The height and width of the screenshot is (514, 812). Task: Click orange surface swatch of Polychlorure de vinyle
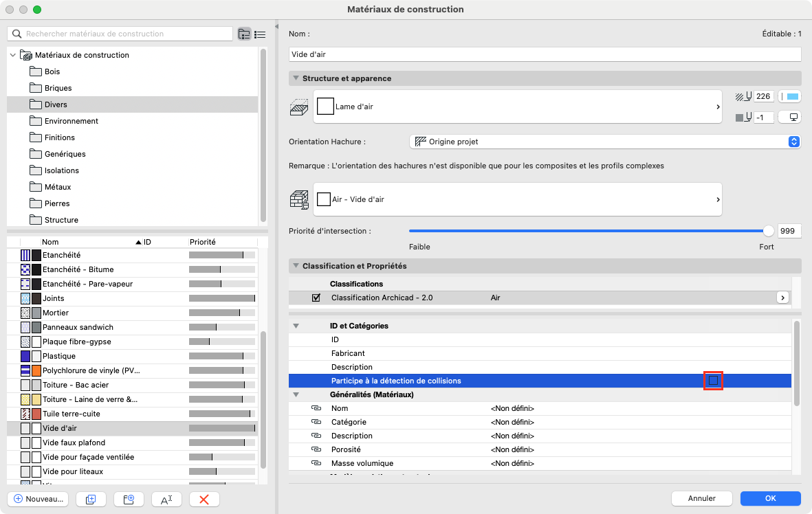pos(36,370)
